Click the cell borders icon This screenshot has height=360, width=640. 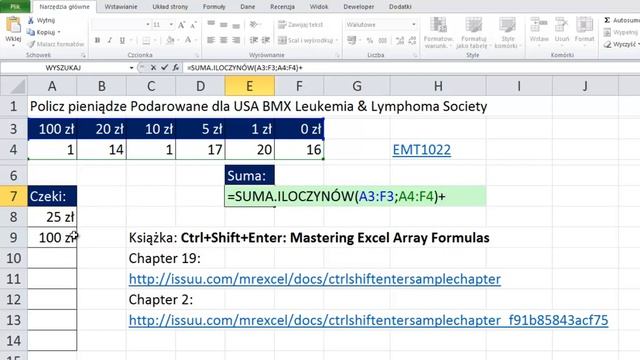(146, 40)
